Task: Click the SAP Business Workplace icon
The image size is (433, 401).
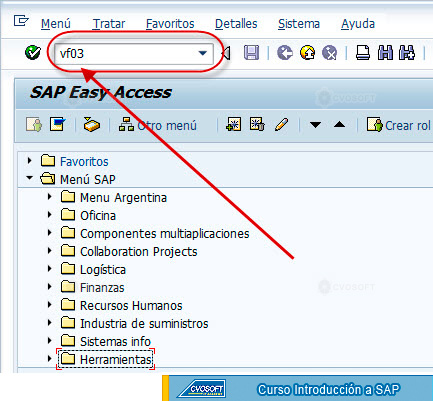Action: pyautogui.click(x=92, y=125)
